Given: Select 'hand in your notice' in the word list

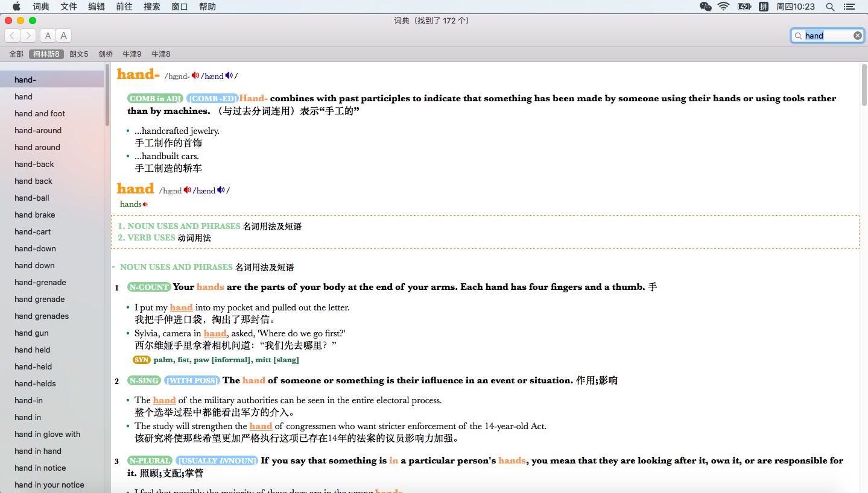Looking at the screenshot, I should tap(49, 485).
